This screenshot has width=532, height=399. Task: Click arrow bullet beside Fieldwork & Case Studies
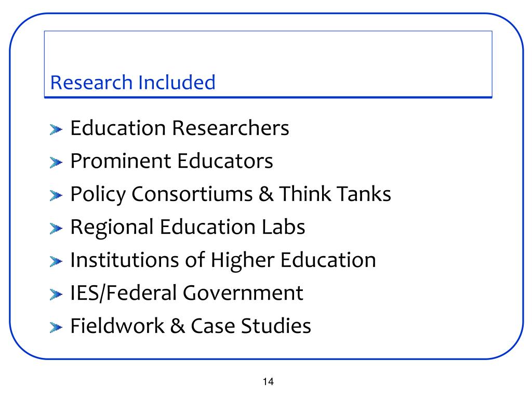(56, 327)
